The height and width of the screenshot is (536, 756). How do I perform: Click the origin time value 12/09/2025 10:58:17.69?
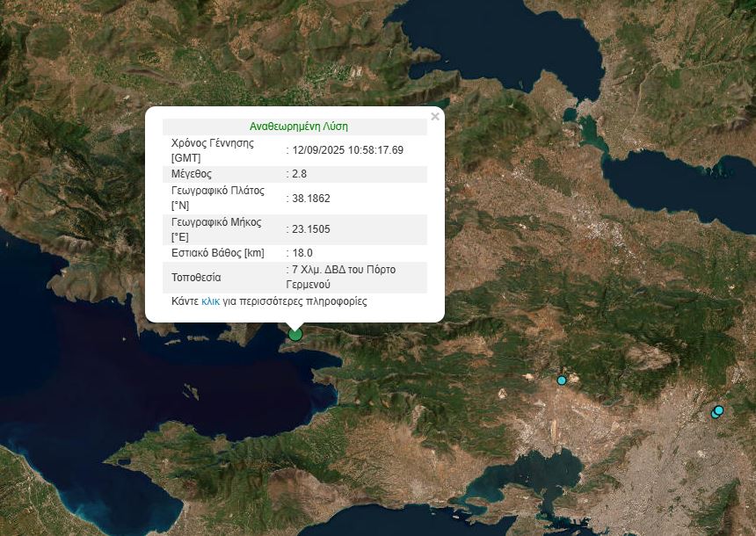click(347, 150)
